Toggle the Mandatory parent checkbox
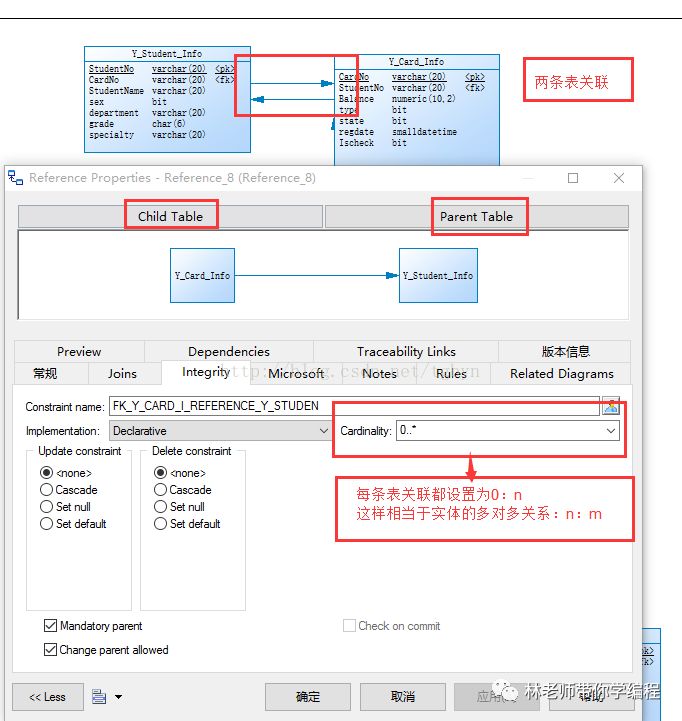The image size is (682, 721). (x=51, y=625)
